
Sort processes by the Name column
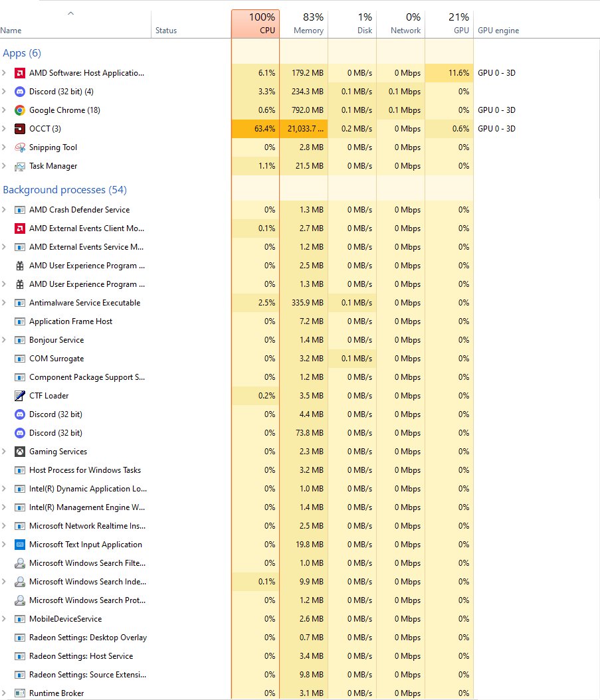click(76, 24)
